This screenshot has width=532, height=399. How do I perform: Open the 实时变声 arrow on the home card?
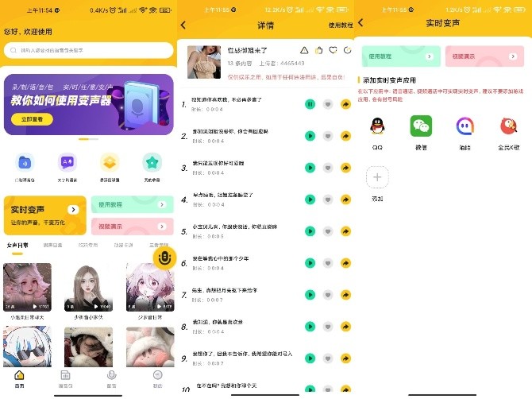(73, 210)
